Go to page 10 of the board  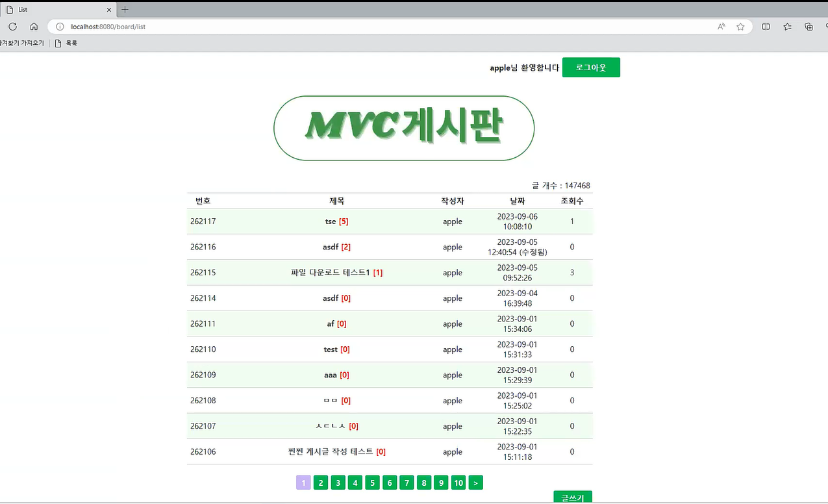458,483
